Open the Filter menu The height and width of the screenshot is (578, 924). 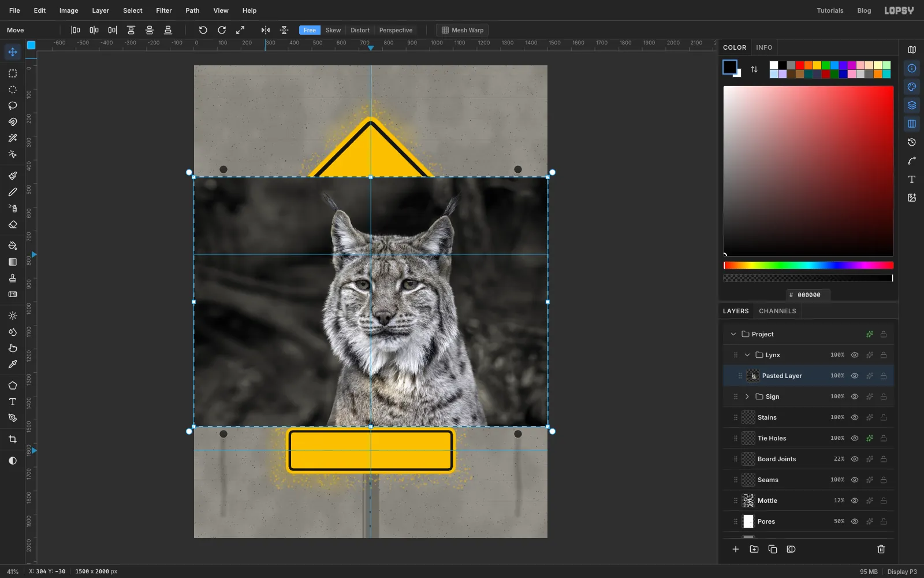[x=164, y=10]
